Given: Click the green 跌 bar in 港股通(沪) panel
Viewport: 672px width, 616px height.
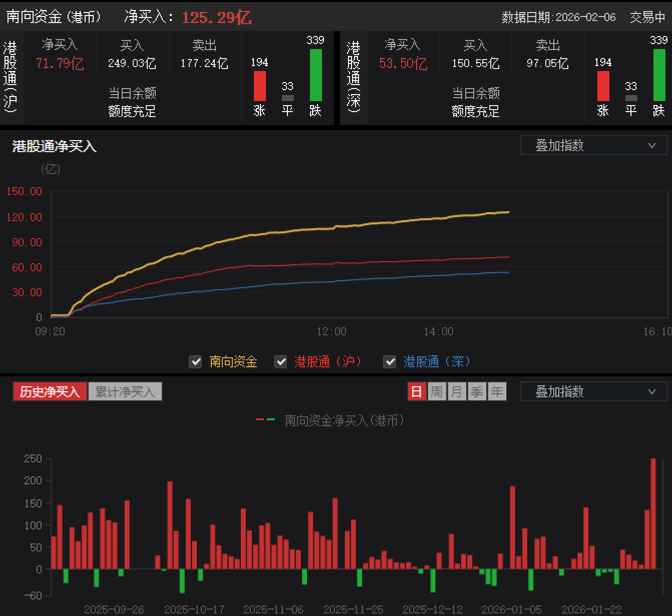Looking at the screenshot, I should click(x=315, y=75).
